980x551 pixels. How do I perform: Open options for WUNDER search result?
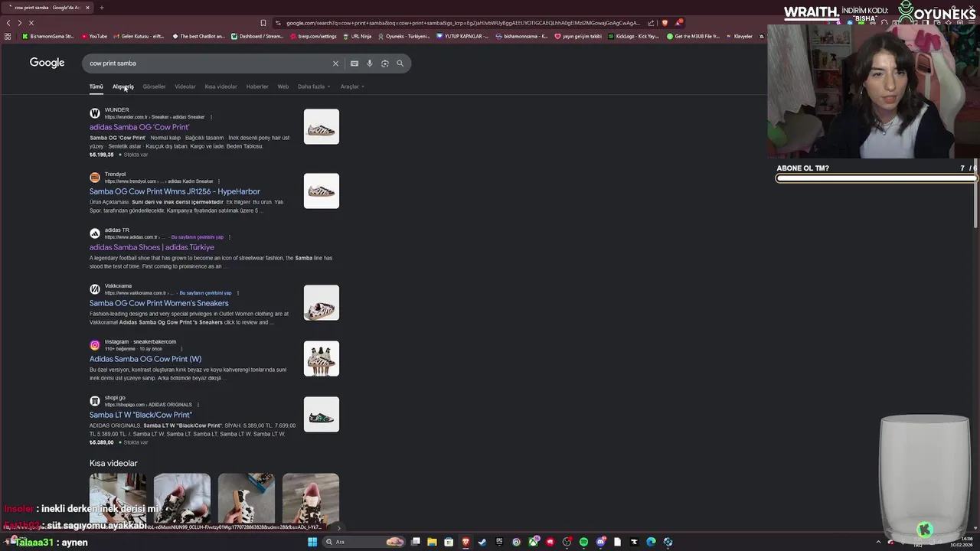tap(211, 117)
